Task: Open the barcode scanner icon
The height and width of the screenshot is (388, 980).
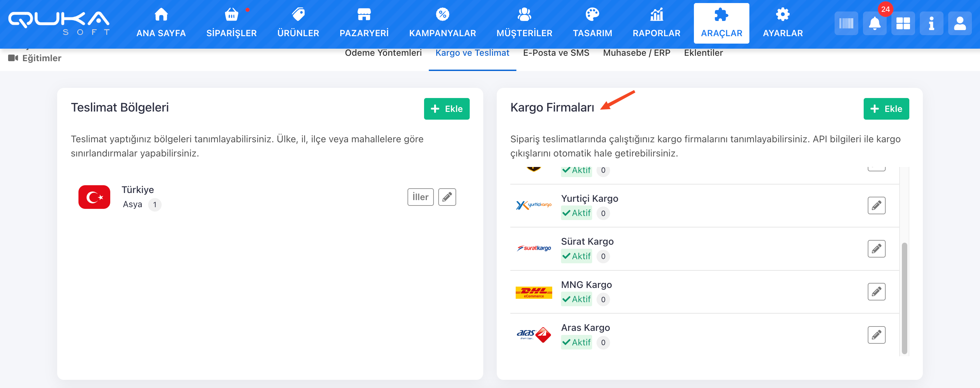Action: point(846,24)
